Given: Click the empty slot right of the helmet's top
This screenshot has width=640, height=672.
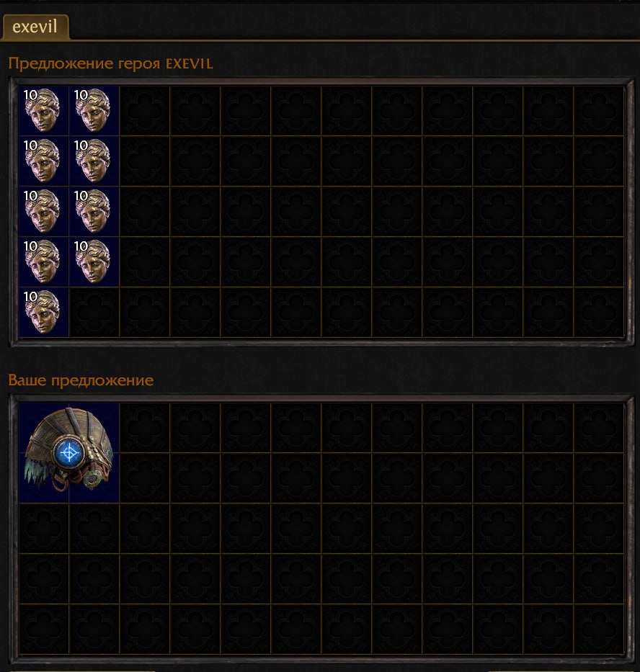Looking at the screenshot, I should tap(145, 428).
